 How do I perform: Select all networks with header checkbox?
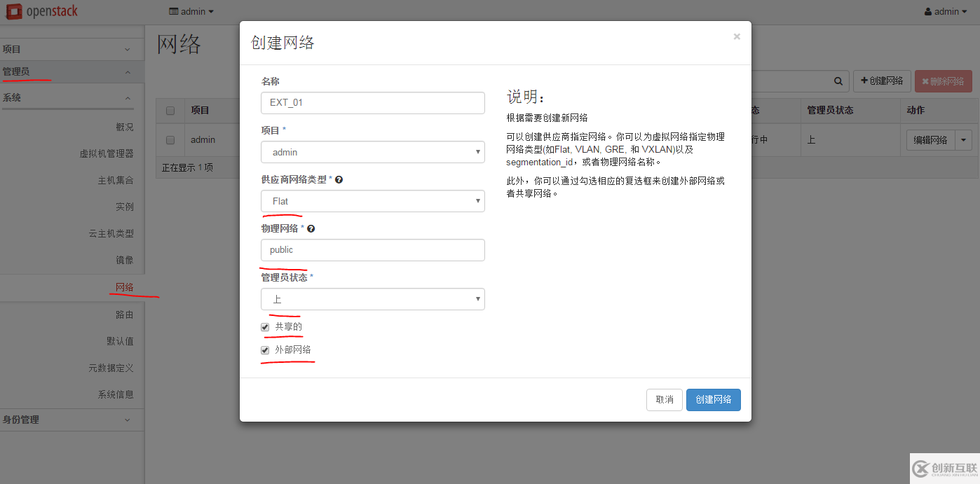pos(170,111)
